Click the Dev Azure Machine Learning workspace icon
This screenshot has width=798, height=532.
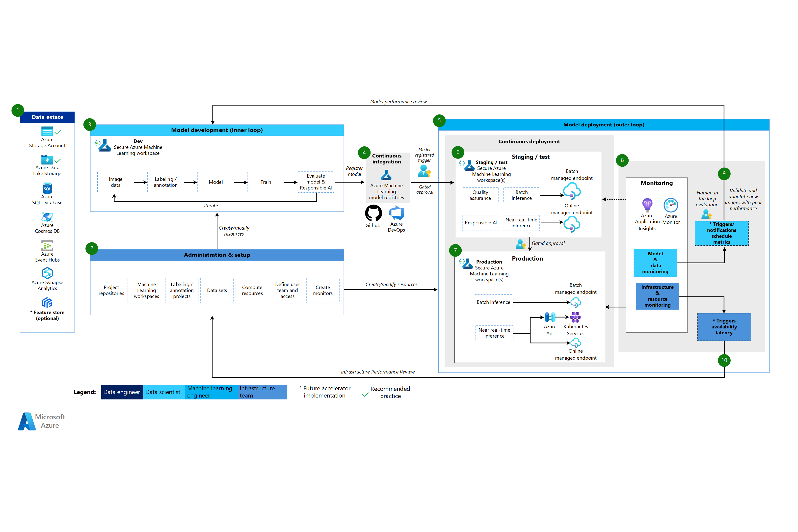click(103, 145)
